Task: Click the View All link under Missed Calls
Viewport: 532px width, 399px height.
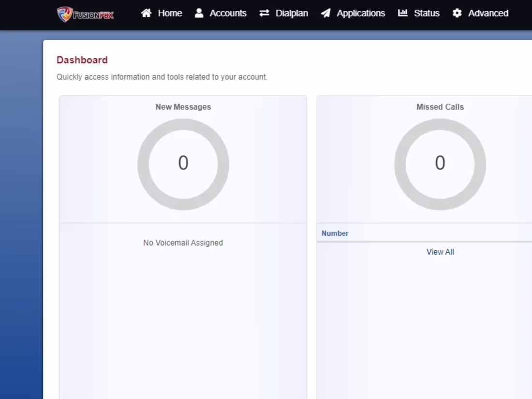Action: tap(440, 252)
